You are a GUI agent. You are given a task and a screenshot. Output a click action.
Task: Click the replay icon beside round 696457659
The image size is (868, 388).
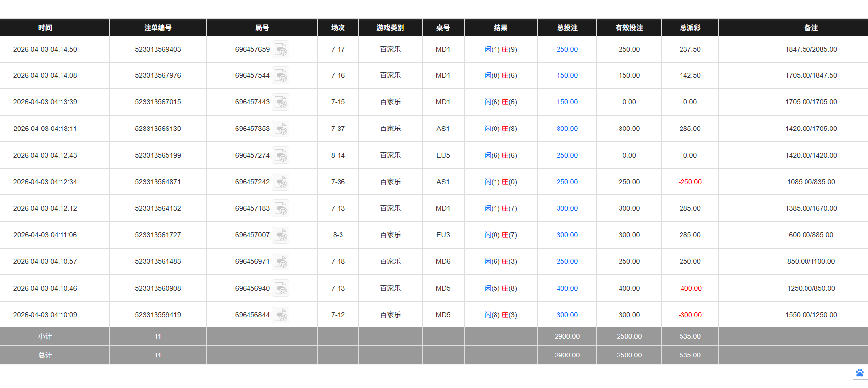pyautogui.click(x=280, y=50)
